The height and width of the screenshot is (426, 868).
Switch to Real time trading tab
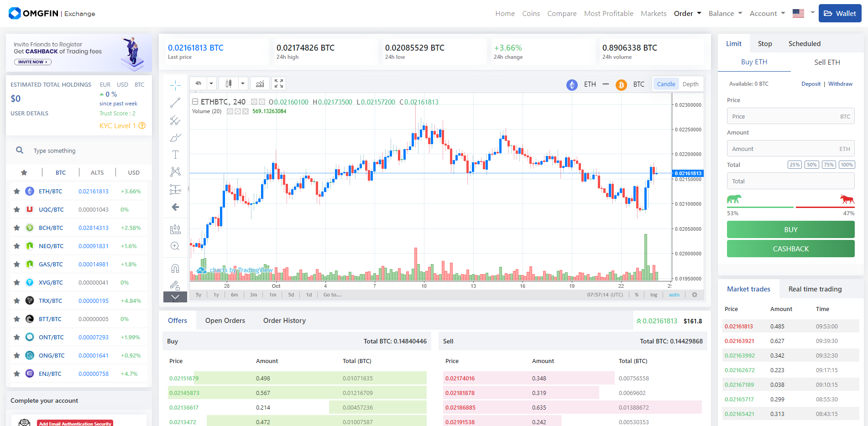pos(815,289)
